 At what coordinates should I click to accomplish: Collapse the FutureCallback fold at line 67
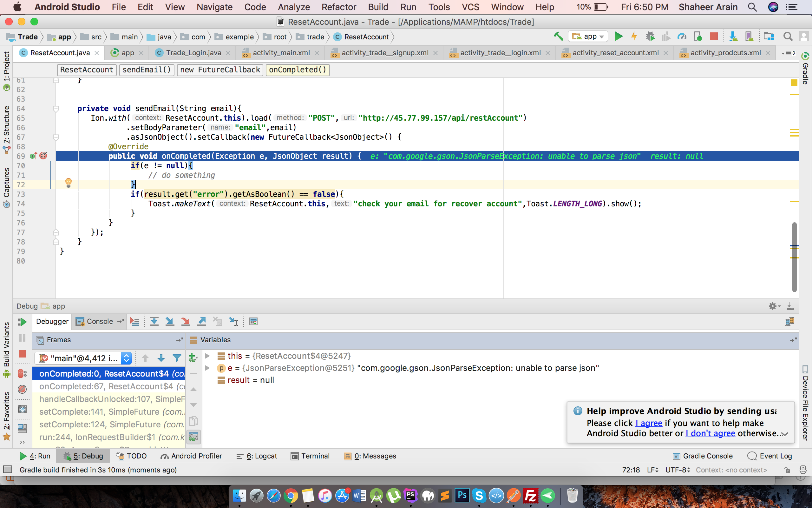point(56,137)
